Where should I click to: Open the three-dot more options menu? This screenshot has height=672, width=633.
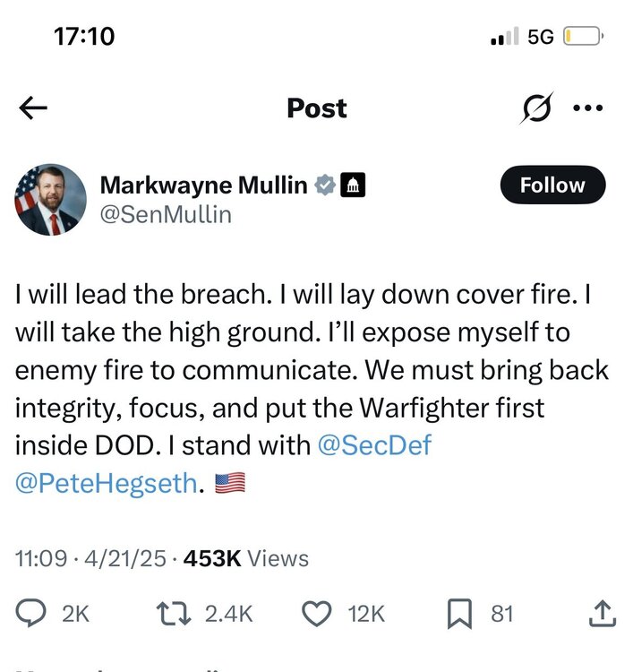coord(587,108)
